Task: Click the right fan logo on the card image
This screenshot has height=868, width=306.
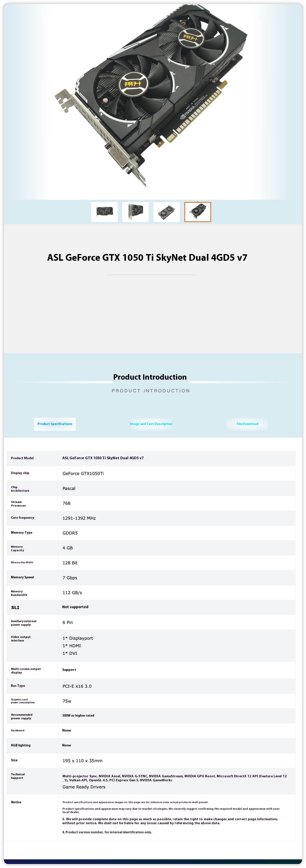Action: click(190, 36)
